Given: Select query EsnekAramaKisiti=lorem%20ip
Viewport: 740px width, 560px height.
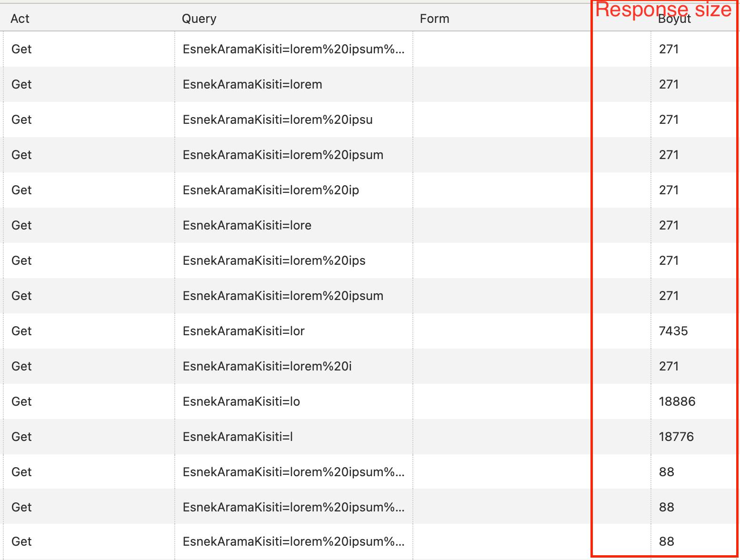Looking at the screenshot, I should click(x=271, y=190).
